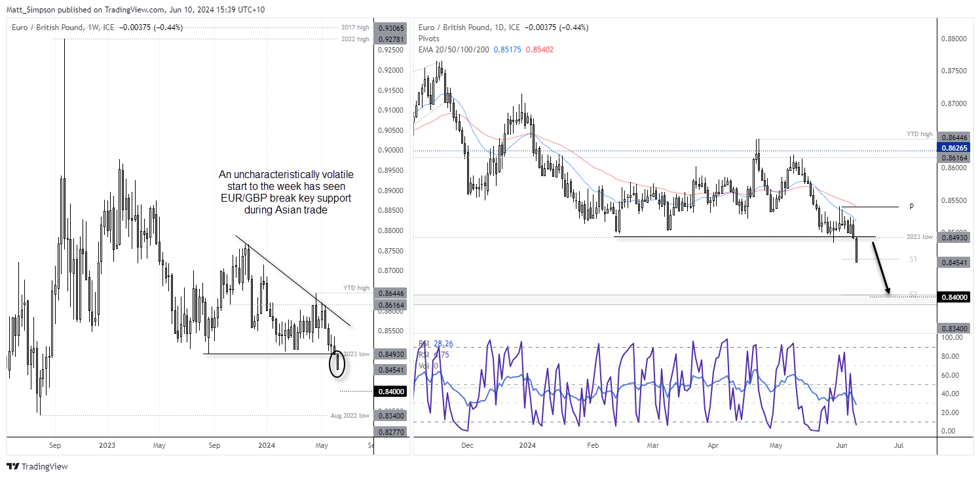Click the 0.83400 price tag on weekly chart
Viewport: 980px width, 478px height.
pyautogui.click(x=391, y=416)
